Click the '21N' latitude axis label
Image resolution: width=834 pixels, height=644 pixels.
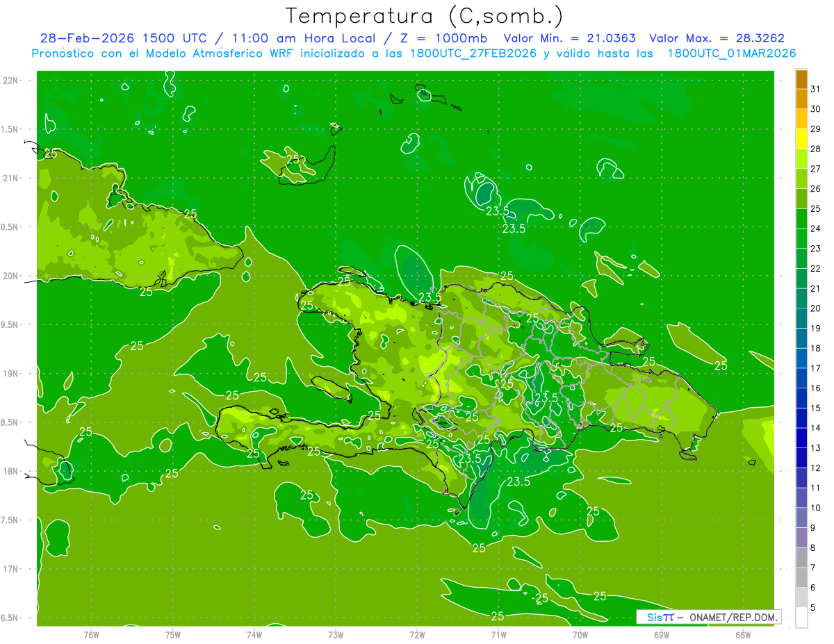pyautogui.click(x=12, y=178)
